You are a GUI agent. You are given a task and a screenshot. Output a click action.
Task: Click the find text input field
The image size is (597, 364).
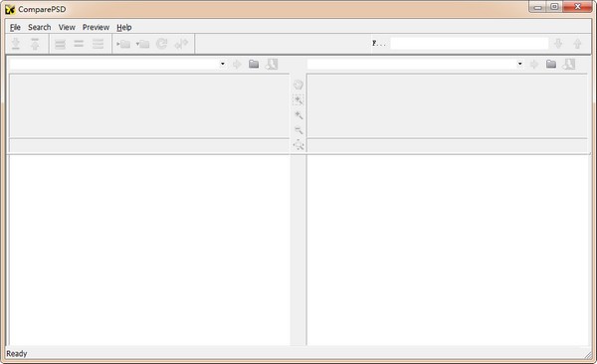point(469,44)
